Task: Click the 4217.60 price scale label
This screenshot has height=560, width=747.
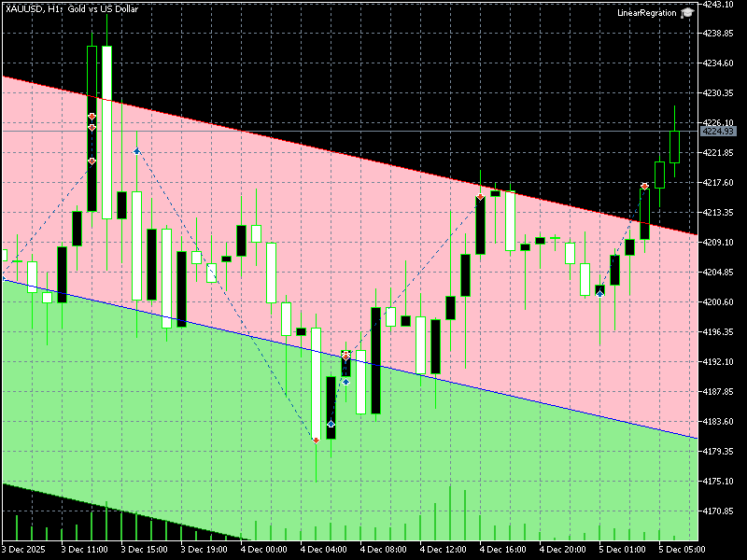Action: (x=718, y=183)
